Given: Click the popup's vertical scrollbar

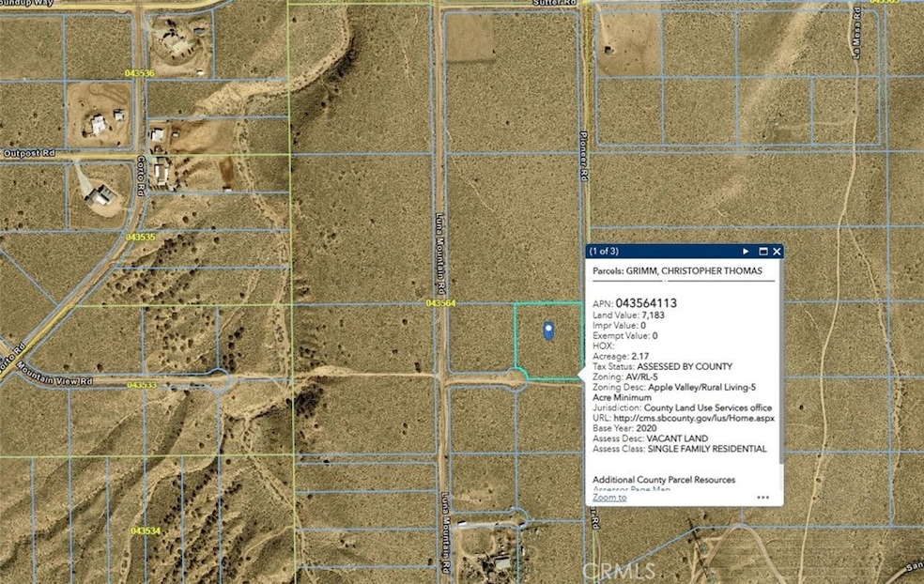Looking at the screenshot, I should point(778,376).
